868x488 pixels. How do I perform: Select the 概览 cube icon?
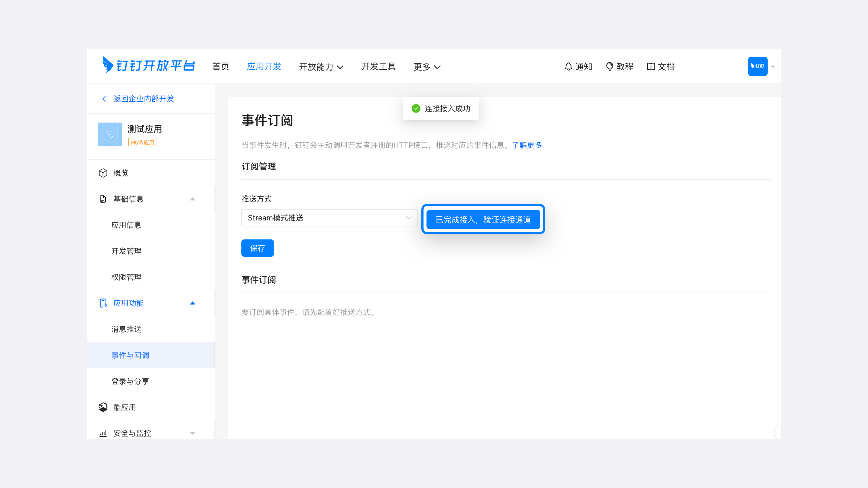[x=103, y=173]
